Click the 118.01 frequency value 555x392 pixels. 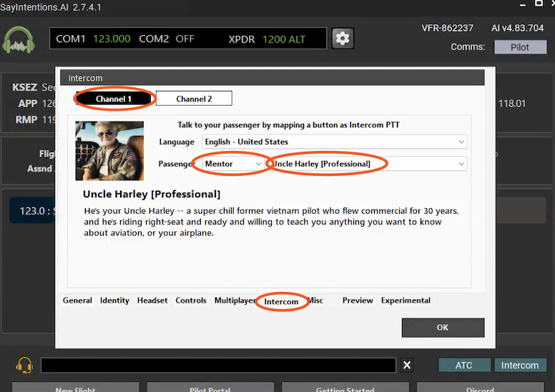(512, 104)
